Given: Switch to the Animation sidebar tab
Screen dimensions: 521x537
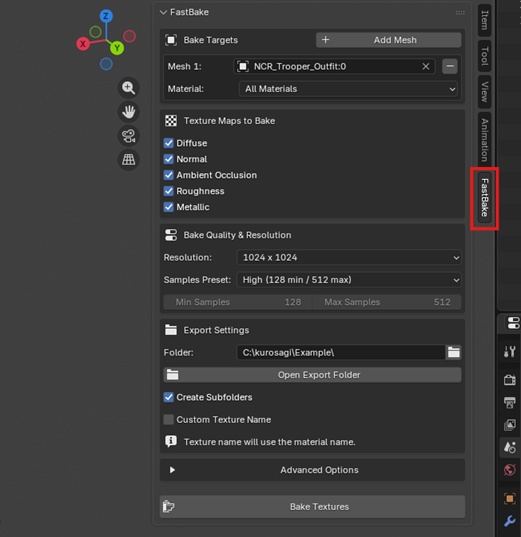Looking at the screenshot, I should point(484,140).
